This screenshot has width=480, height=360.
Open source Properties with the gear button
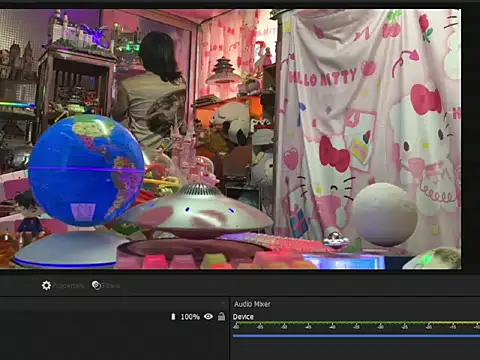(62, 286)
